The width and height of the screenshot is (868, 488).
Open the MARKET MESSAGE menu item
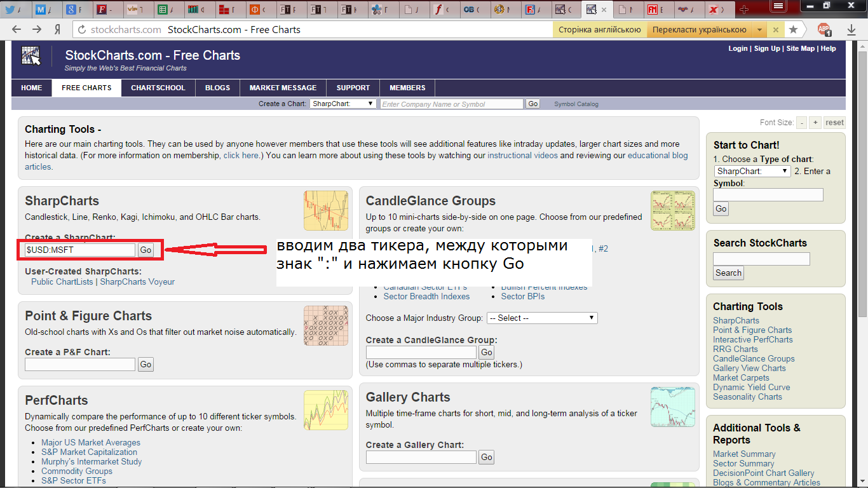pyautogui.click(x=283, y=88)
